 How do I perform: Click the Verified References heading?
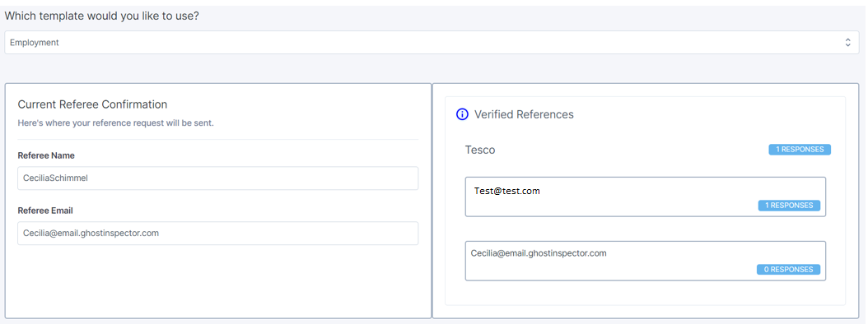pos(524,114)
